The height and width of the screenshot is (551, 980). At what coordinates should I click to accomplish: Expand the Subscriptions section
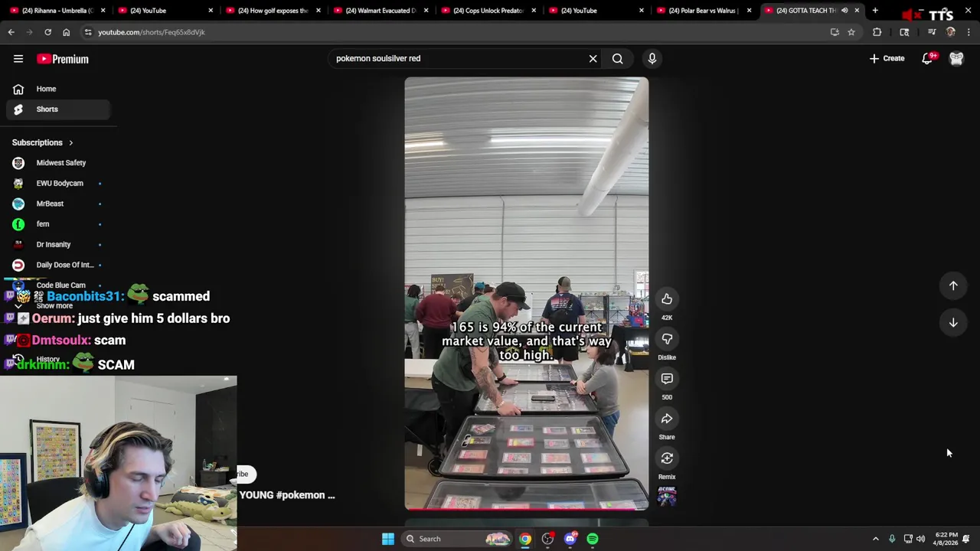click(x=43, y=142)
